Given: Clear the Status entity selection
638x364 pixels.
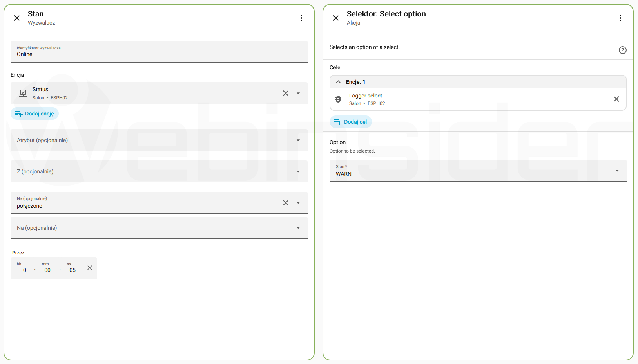Looking at the screenshot, I should coord(286,93).
